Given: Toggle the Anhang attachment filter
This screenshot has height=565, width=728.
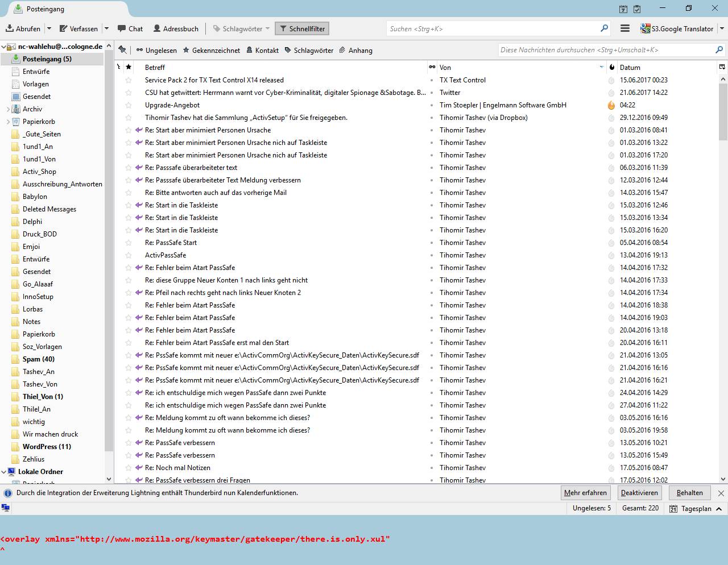Looking at the screenshot, I should [x=355, y=50].
